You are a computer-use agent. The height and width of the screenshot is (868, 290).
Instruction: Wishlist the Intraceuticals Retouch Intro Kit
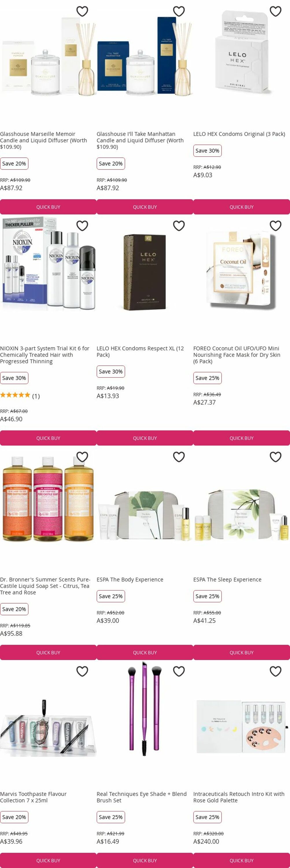click(x=276, y=671)
